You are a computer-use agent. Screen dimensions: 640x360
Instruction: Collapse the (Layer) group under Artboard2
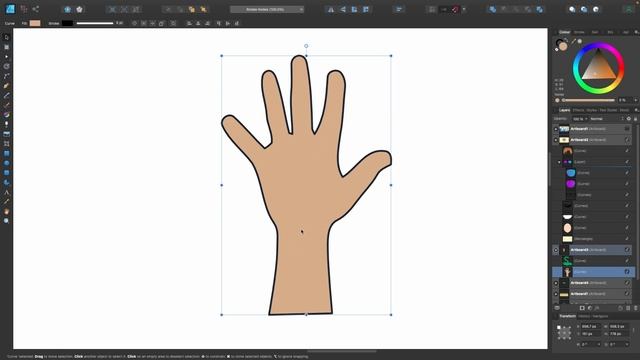click(559, 162)
